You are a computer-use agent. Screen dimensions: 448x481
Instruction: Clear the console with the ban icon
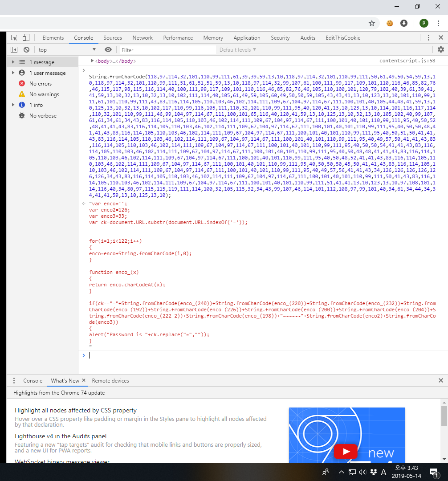tap(27, 50)
